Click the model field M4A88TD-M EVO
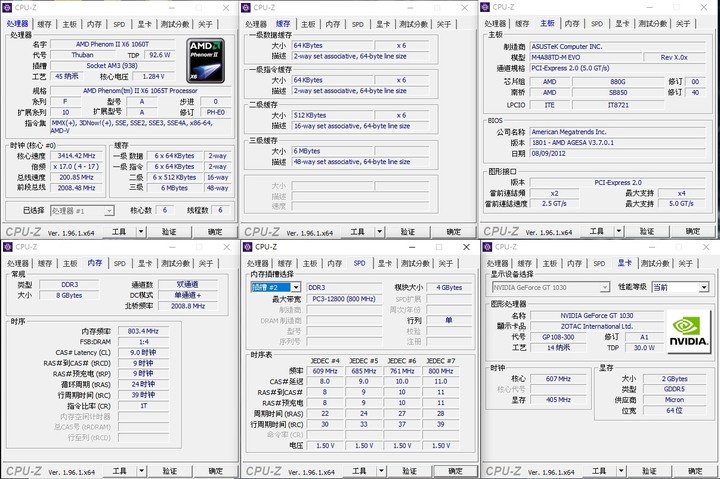Image resolution: width=720 pixels, height=479 pixels. click(585, 57)
